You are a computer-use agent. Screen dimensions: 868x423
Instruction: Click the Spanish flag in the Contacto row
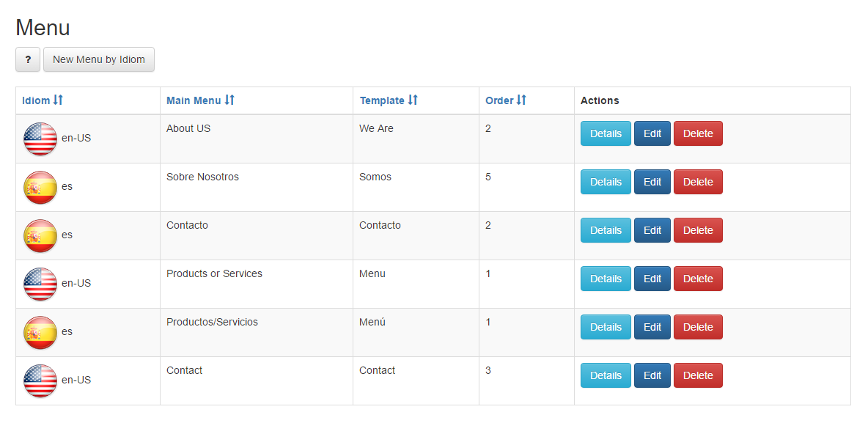tap(40, 235)
